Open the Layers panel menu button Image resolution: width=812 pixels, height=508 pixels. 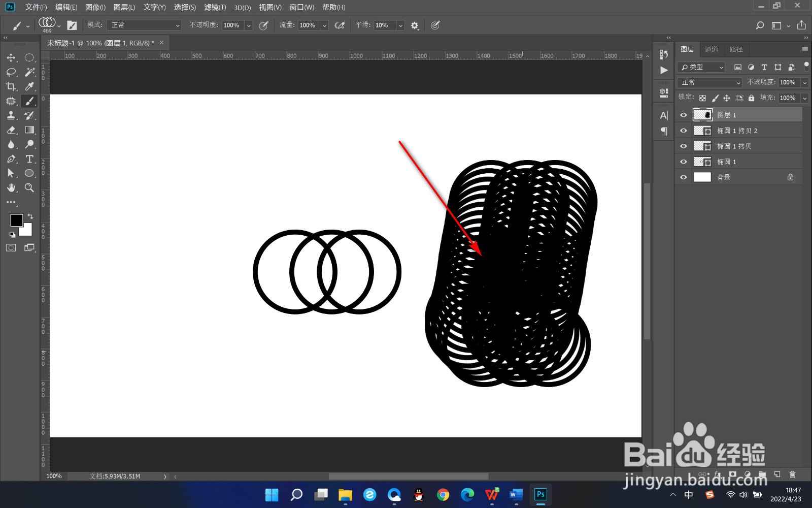tap(805, 49)
